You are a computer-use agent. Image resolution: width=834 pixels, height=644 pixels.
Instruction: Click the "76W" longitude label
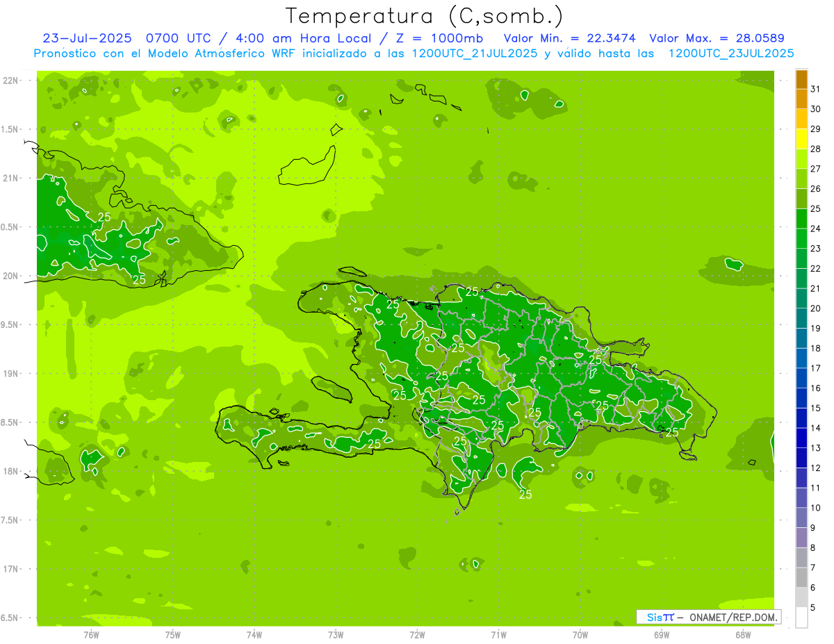point(91,635)
